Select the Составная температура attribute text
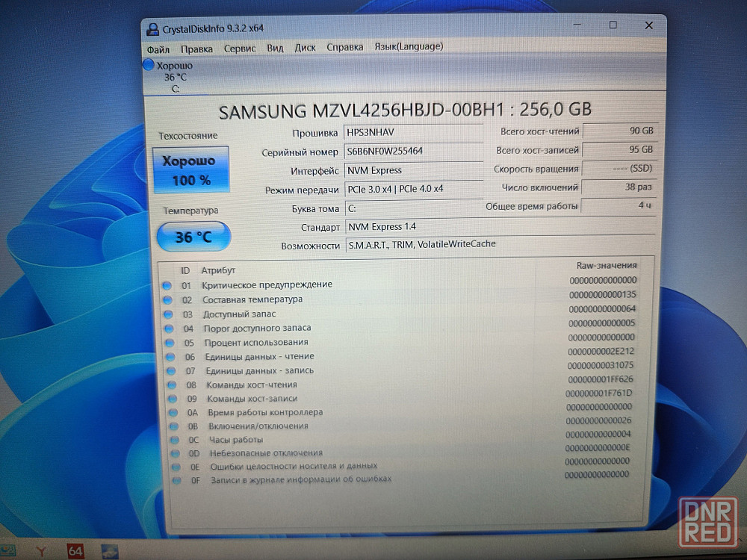The height and width of the screenshot is (560, 747). pyautogui.click(x=252, y=299)
